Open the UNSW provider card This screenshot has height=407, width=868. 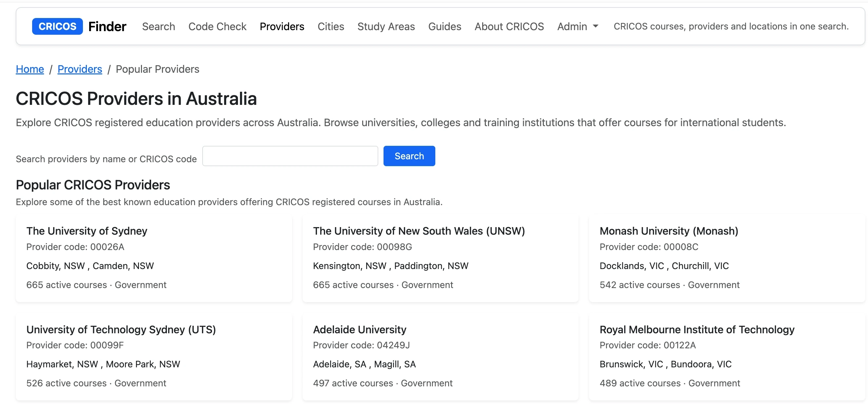(441, 259)
